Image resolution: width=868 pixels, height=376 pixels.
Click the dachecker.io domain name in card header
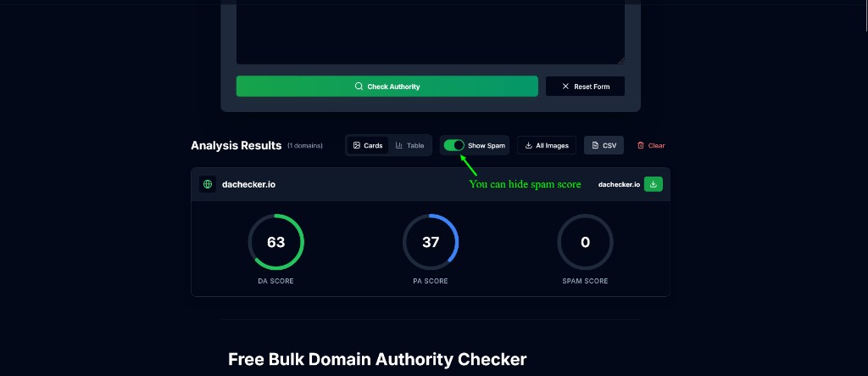(x=249, y=184)
